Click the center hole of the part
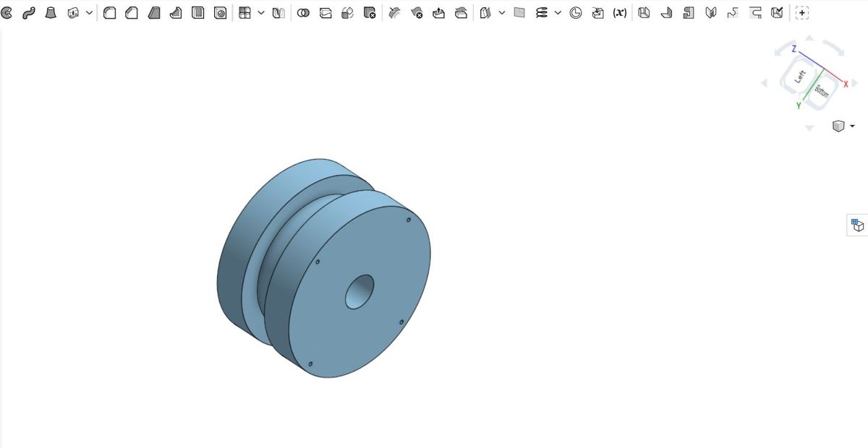This screenshot has height=448, width=868. coord(359,292)
